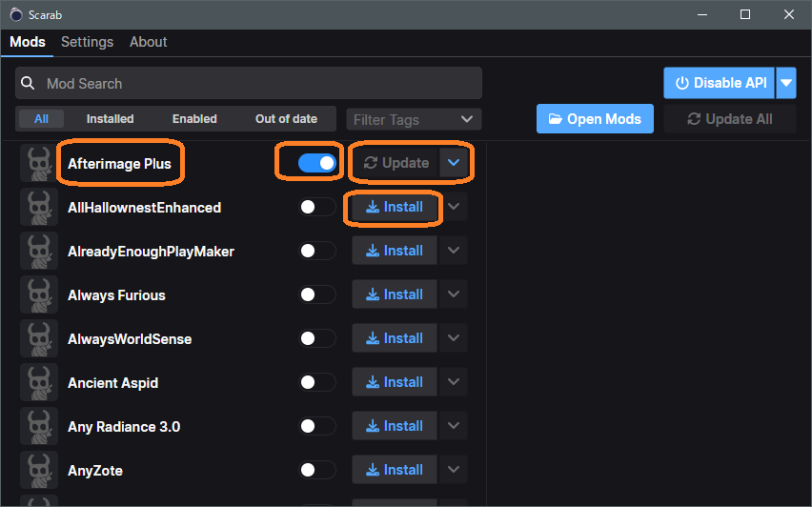812x507 pixels.
Task: Select the Afterimage Plus mod name
Action: point(120,164)
